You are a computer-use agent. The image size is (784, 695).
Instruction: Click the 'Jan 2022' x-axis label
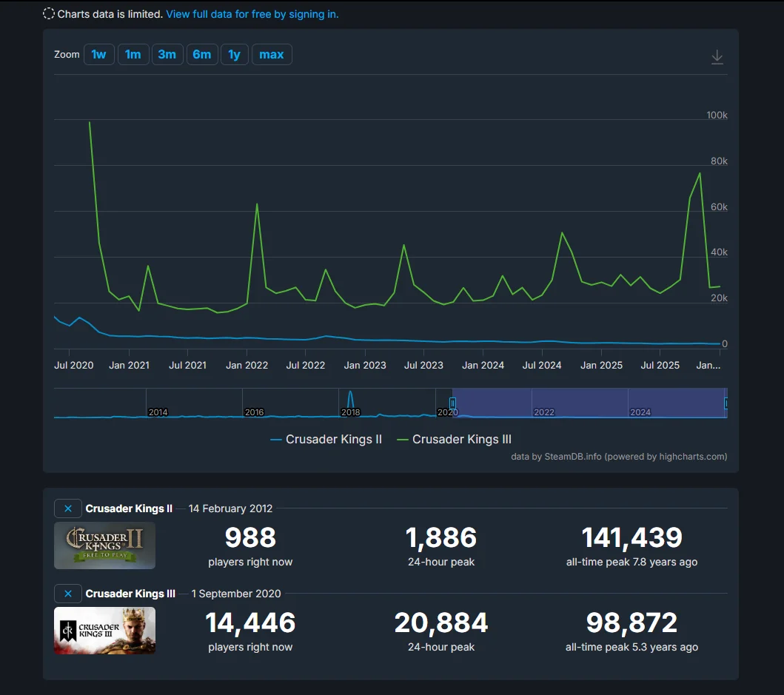247,366
